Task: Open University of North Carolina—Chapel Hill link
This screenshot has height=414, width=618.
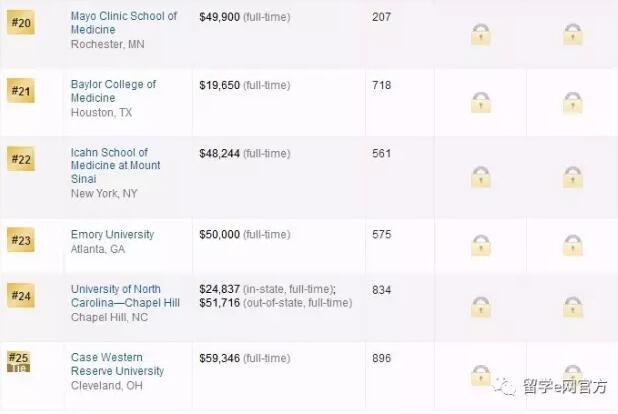Action: click(x=125, y=296)
